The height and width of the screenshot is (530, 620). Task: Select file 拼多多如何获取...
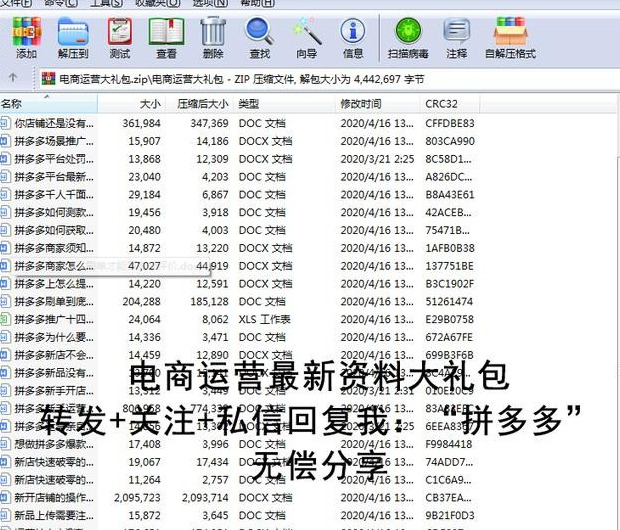[x=54, y=230]
